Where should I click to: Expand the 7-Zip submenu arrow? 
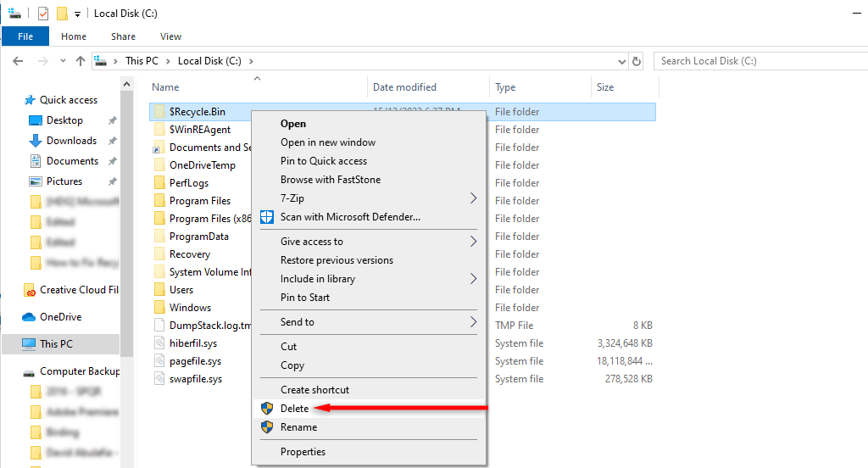click(473, 198)
